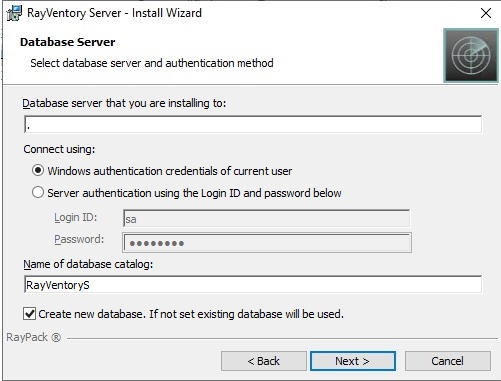Select Server authentication using Login ID option
Image resolution: width=501 pixels, height=381 pixels.
pos(38,192)
